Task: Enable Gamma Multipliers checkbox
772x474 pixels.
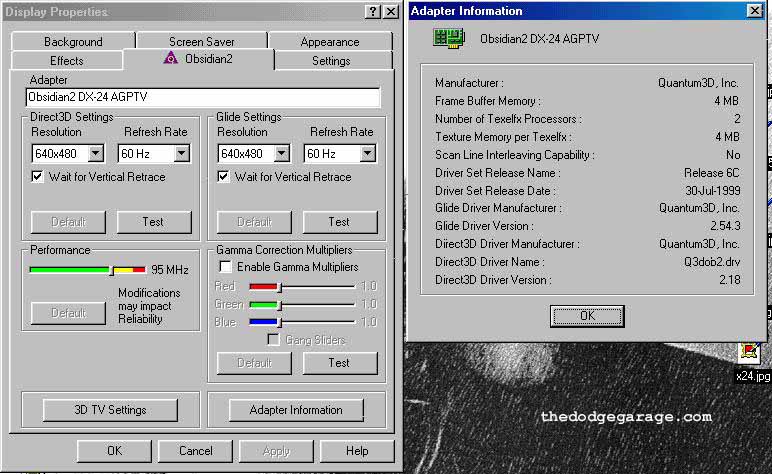Action: tap(225, 267)
